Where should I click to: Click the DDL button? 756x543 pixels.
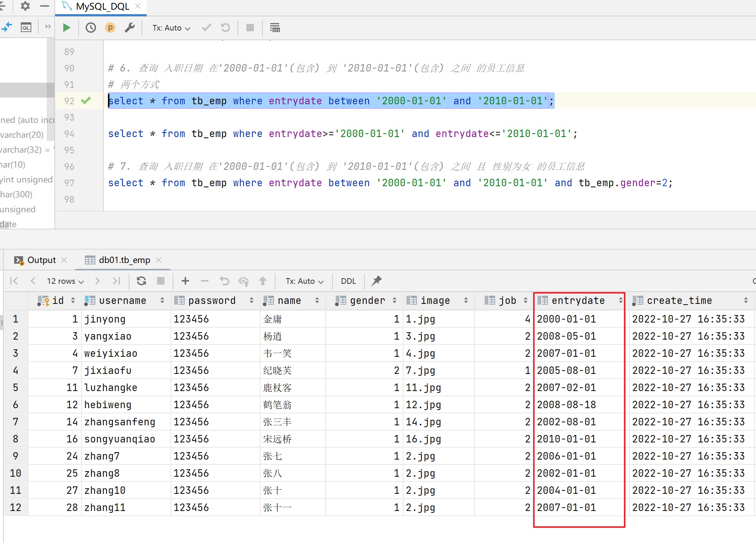[348, 281]
